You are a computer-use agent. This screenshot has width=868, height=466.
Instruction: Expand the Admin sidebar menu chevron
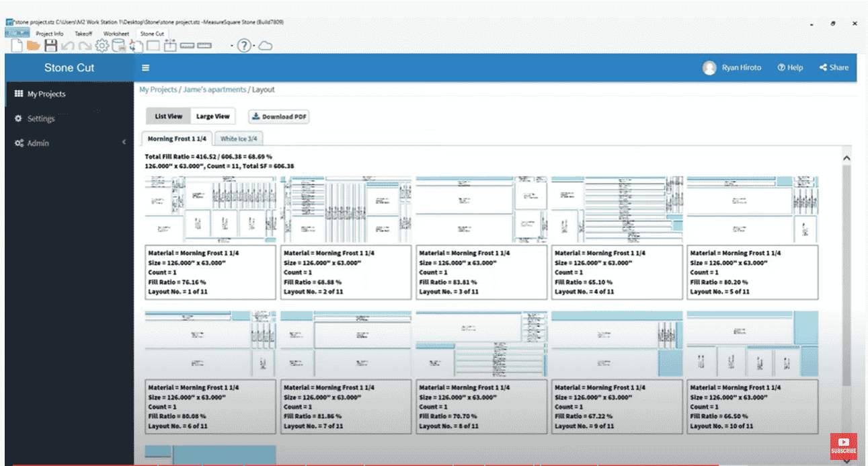point(124,143)
